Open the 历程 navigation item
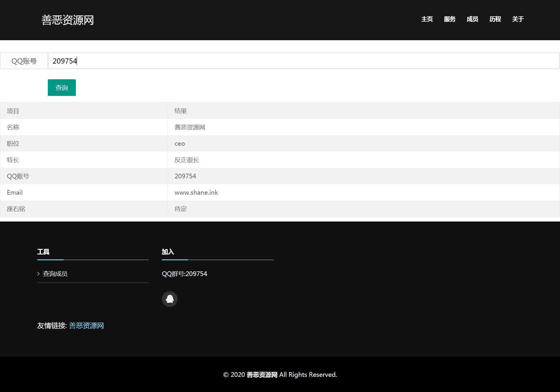560x392 pixels. [495, 19]
